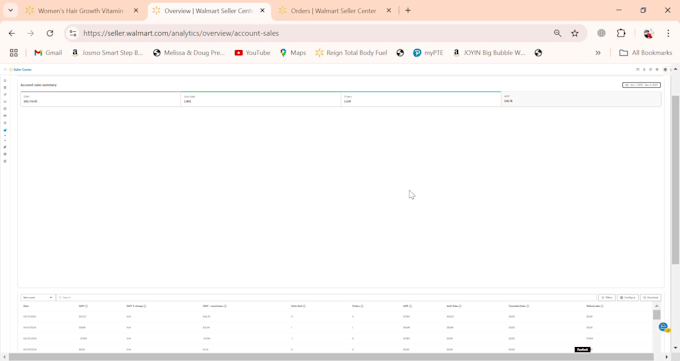
Task: Open the zoom magnifier in address bar
Action: 557,33
